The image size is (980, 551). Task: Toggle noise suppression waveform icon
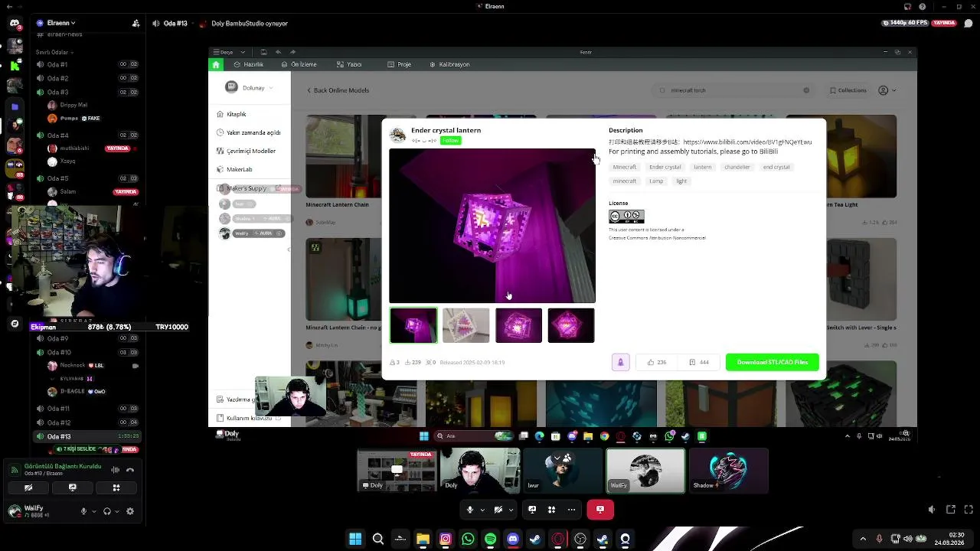116,470
